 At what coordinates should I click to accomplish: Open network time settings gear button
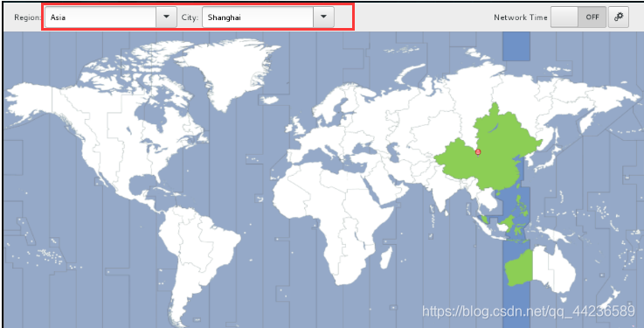pyautogui.click(x=619, y=17)
